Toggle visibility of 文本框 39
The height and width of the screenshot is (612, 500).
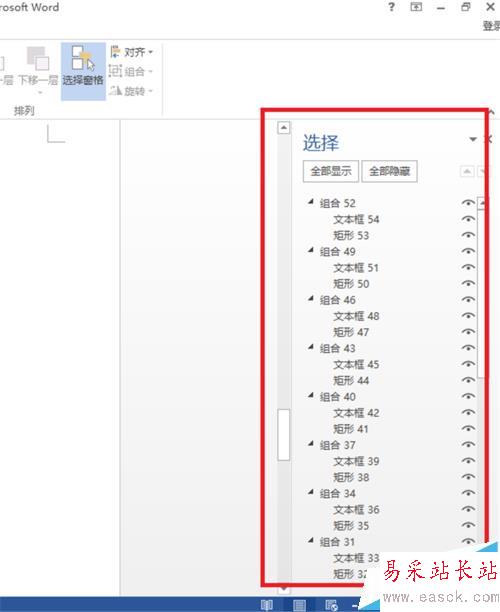tap(468, 461)
